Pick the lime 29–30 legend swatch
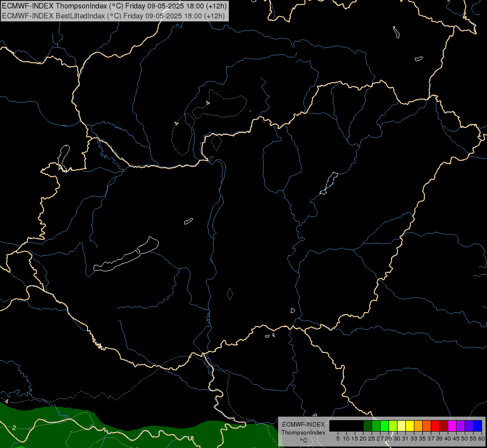487x448 pixels. tap(393, 426)
